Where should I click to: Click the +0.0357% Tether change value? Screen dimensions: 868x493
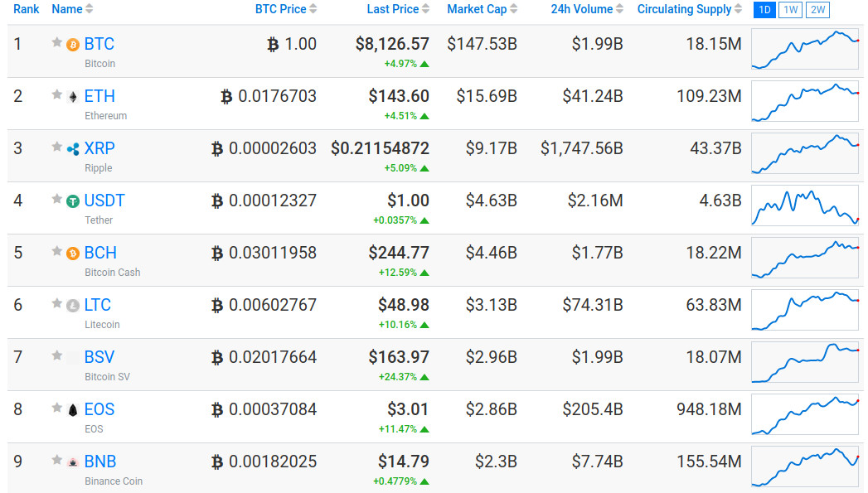[395, 220]
